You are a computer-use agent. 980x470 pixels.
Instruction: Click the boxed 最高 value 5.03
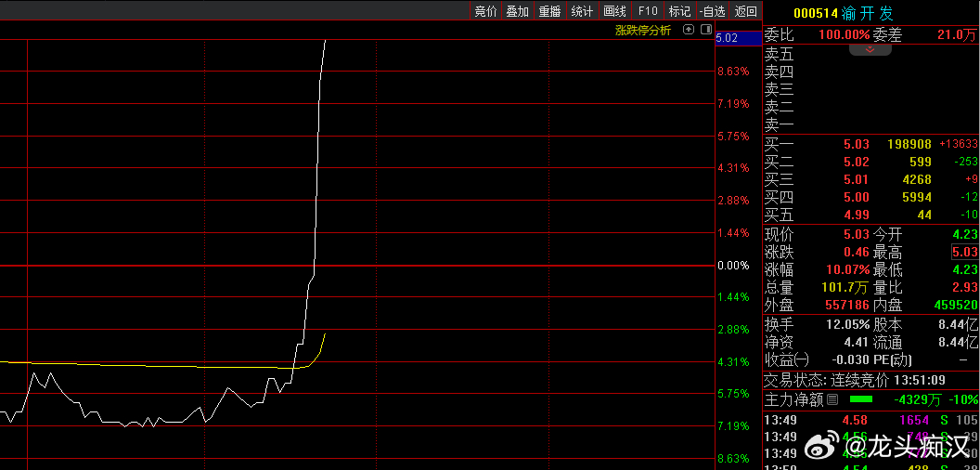tap(965, 252)
